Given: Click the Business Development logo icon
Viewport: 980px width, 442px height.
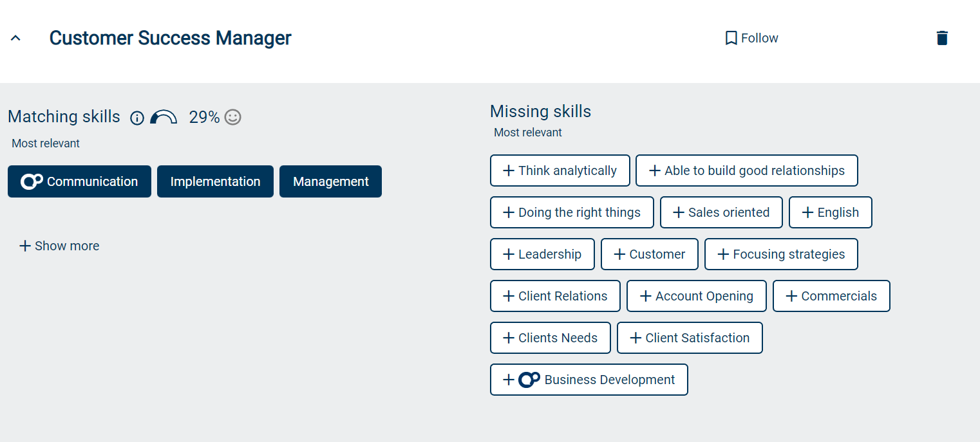Looking at the screenshot, I should 529,380.
